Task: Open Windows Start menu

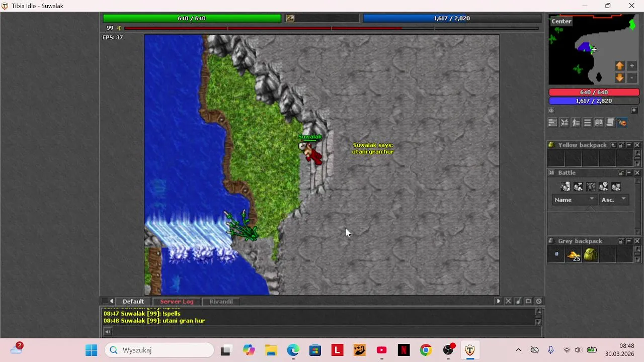Action: pos(91,350)
